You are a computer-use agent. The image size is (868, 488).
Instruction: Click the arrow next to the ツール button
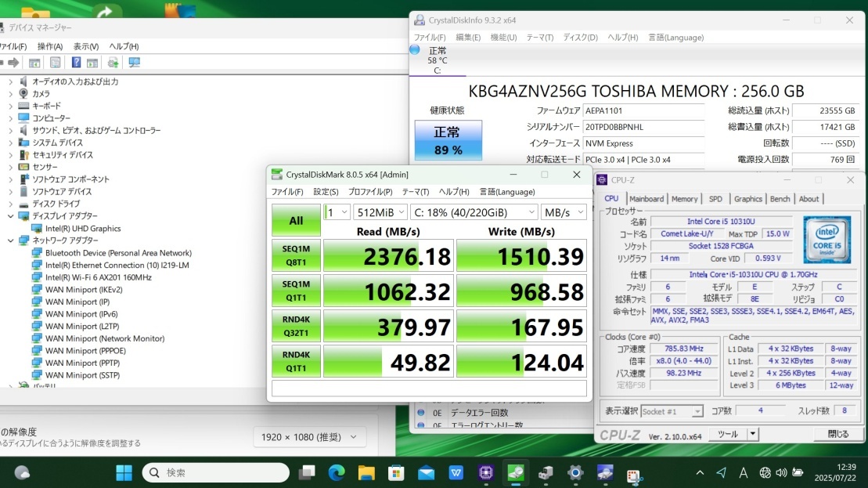click(x=752, y=434)
